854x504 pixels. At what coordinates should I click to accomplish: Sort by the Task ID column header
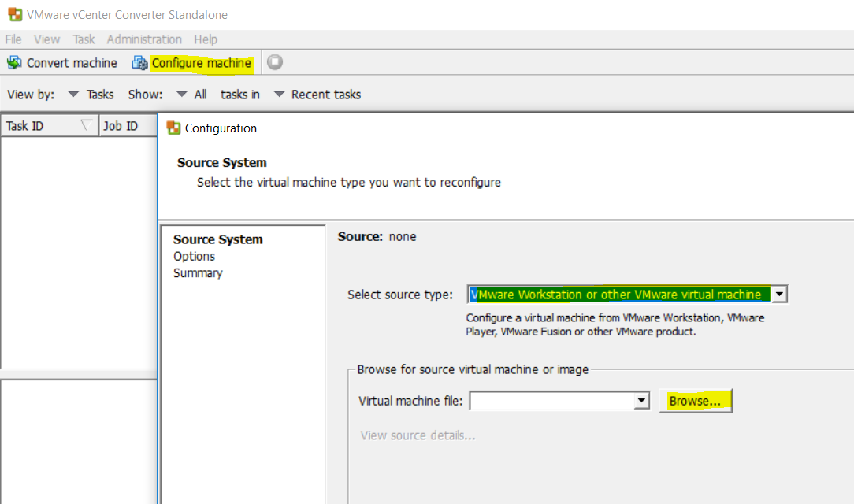click(50, 126)
